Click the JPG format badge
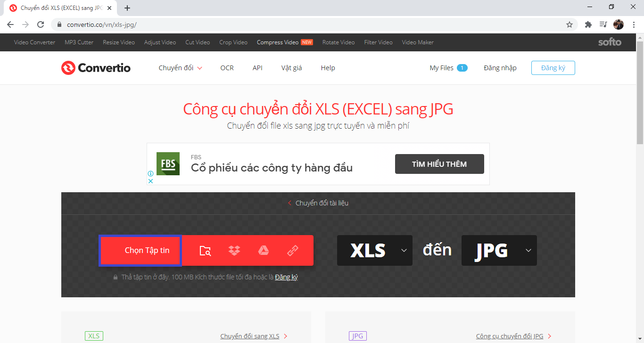 [358, 336]
